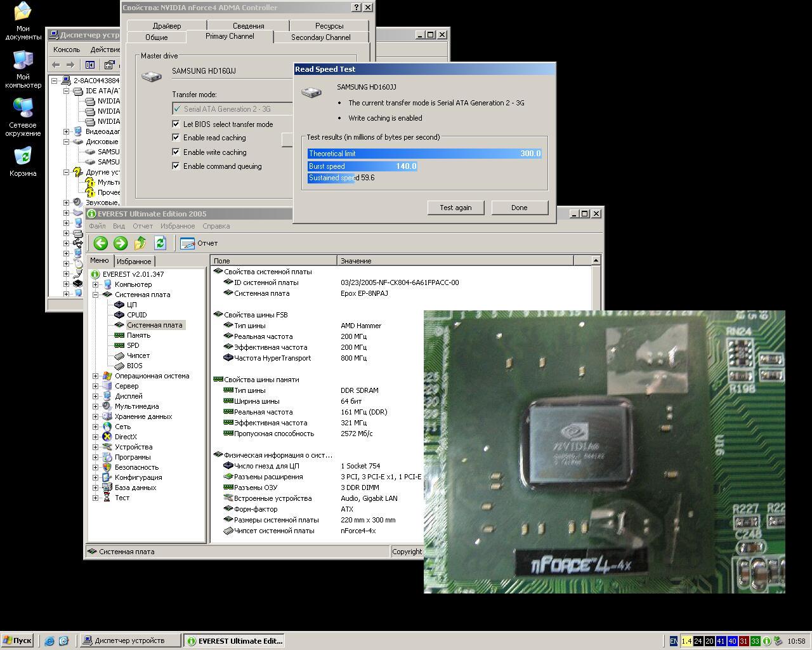Click the Theoretical limit 300.0 result bar

coord(424,154)
